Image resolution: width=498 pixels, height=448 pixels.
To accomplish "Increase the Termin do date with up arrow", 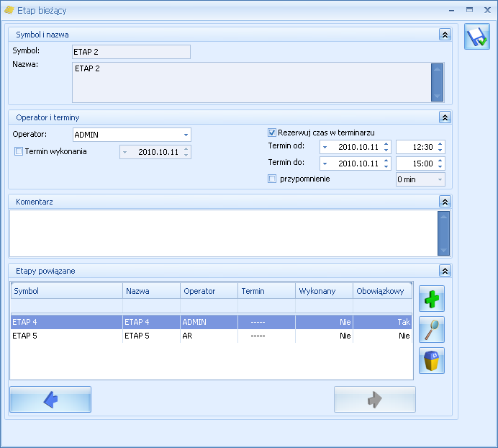I will tap(386, 161).
